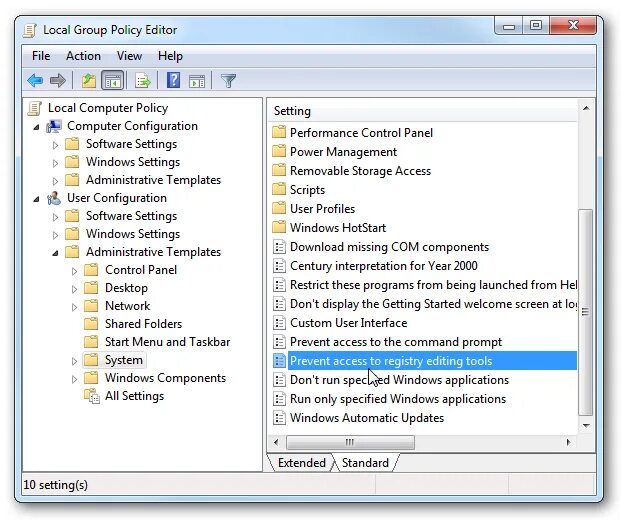
Task: Collapse Administrative Templates under User Configuration
Action: point(55,253)
